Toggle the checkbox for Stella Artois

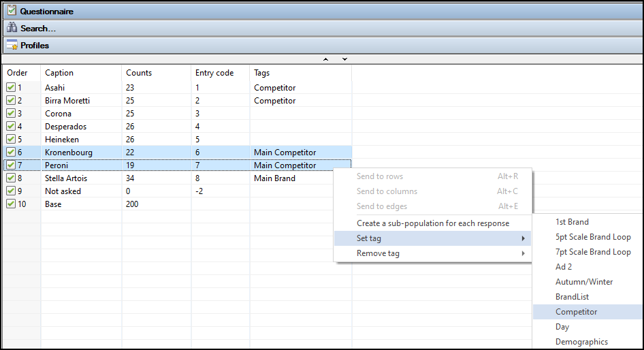(x=11, y=178)
